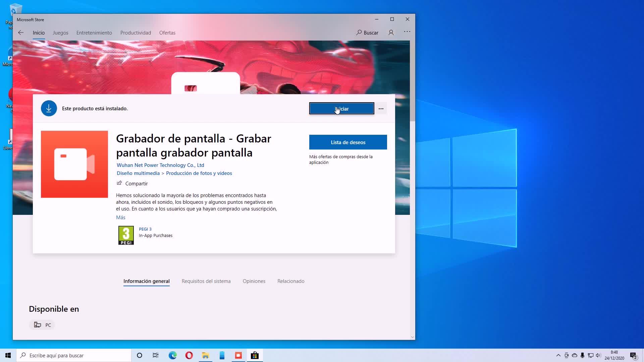The height and width of the screenshot is (362, 644).
Task: Expand description with Más link
Action: (x=120, y=218)
